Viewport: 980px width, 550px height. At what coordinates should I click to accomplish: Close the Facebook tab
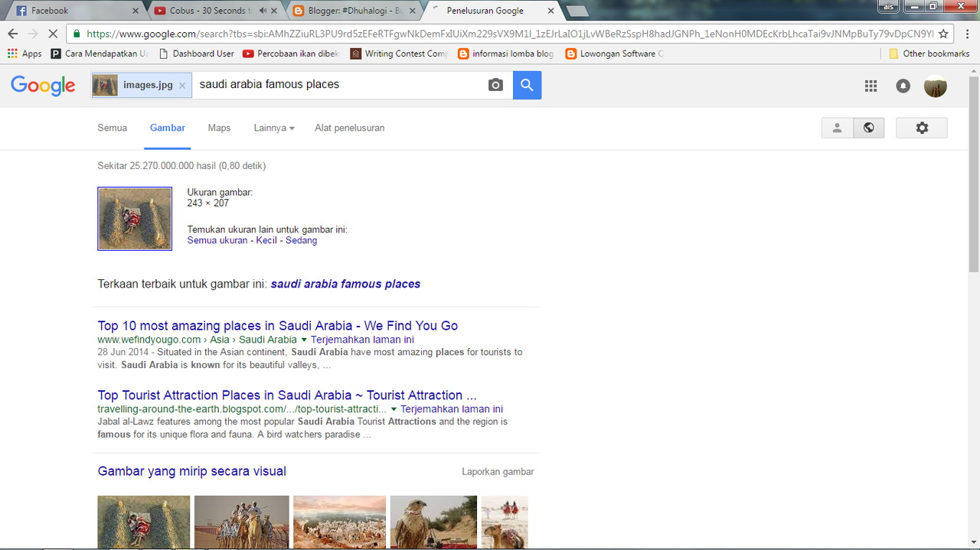click(x=136, y=11)
